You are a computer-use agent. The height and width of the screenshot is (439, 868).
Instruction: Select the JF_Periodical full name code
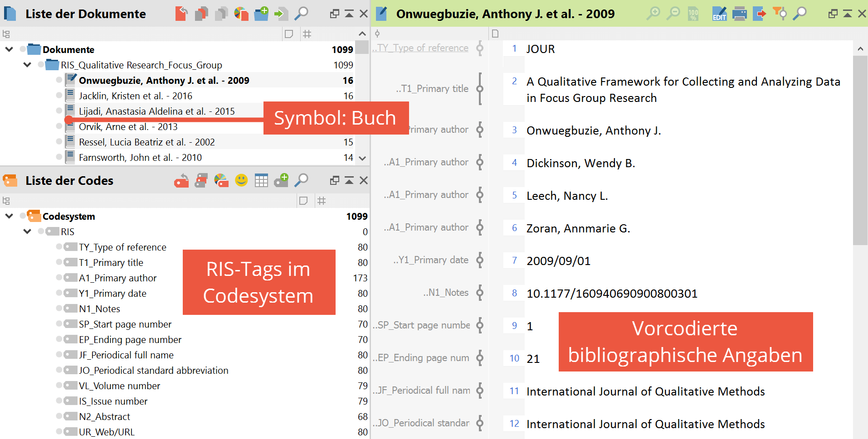pyautogui.click(x=126, y=355)
